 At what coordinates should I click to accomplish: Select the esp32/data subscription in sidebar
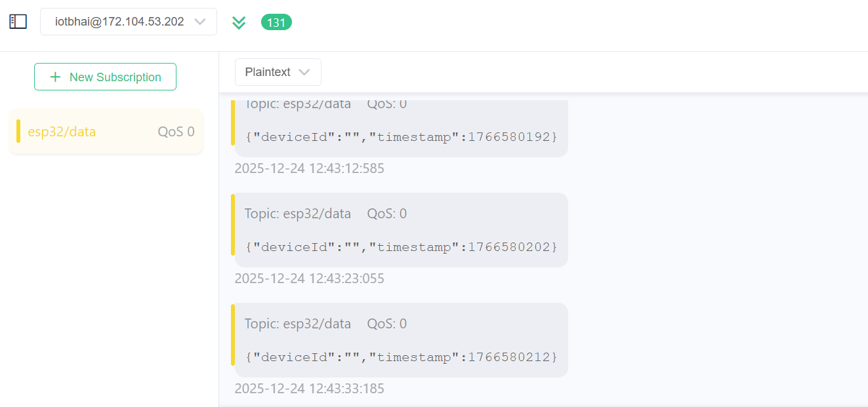click(62, 132)
